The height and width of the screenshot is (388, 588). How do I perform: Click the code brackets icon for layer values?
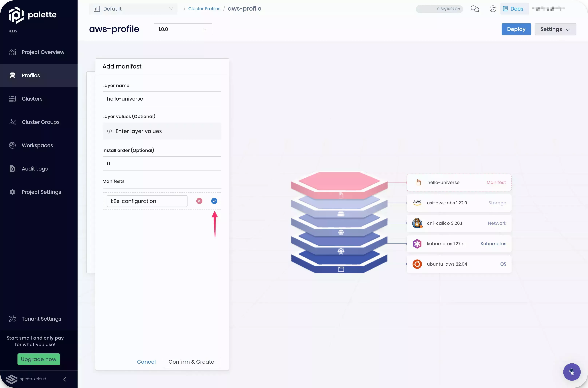(110, 131)
